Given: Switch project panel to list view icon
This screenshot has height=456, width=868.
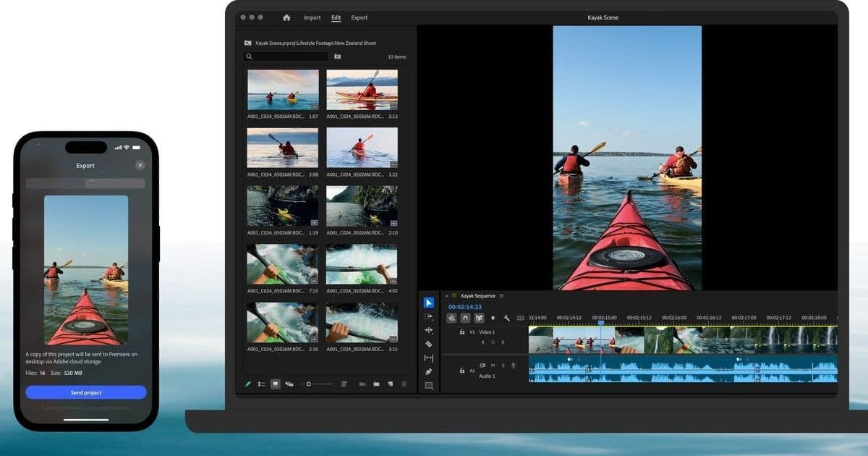Looking at the screenshot, I should 261,384.
